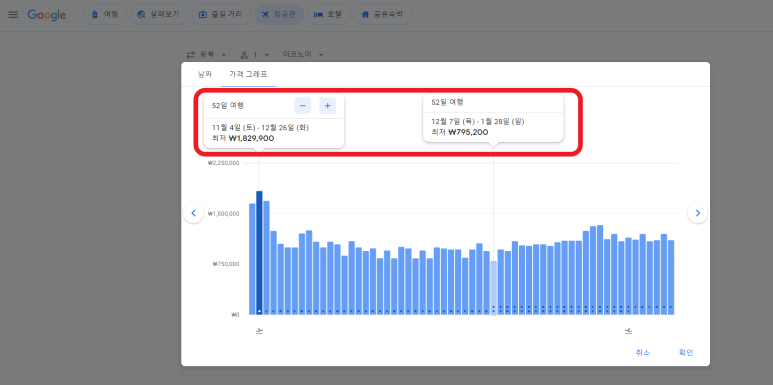Increase trip length with plus button
The width and height of the screenshot is (773, 385).
tap(327, 105)
